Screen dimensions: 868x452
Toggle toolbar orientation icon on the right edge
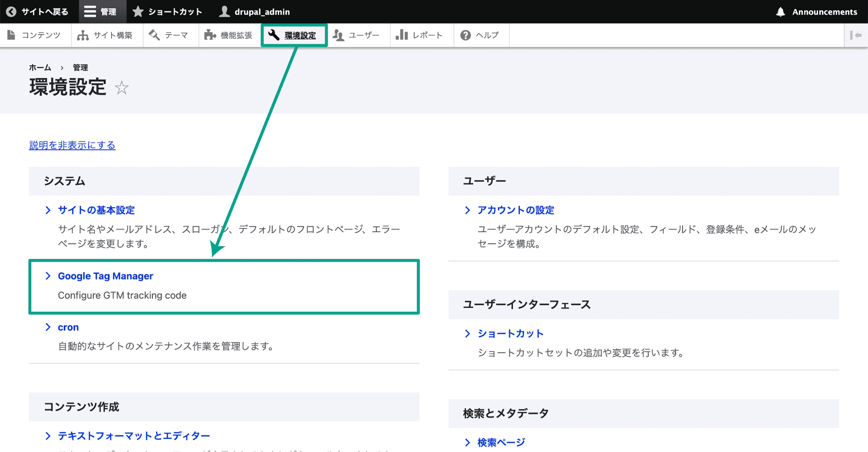pyautogui.click(x=856, y=35)
